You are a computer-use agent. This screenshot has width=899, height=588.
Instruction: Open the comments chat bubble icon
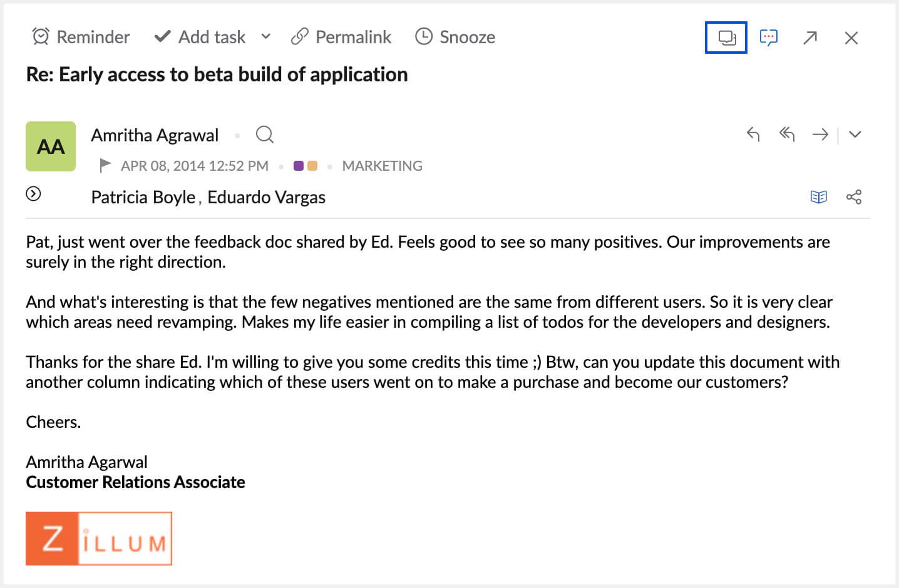pos(768,38)
